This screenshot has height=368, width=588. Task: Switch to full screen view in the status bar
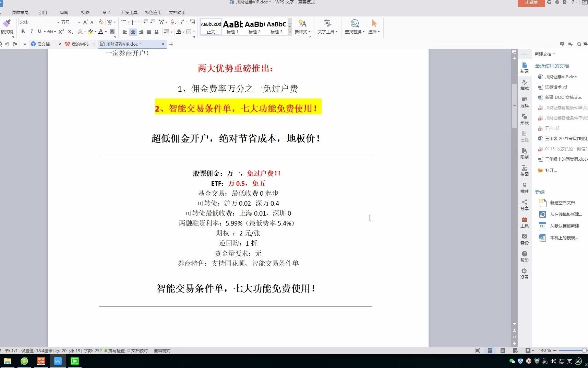(x=477, y=350)
